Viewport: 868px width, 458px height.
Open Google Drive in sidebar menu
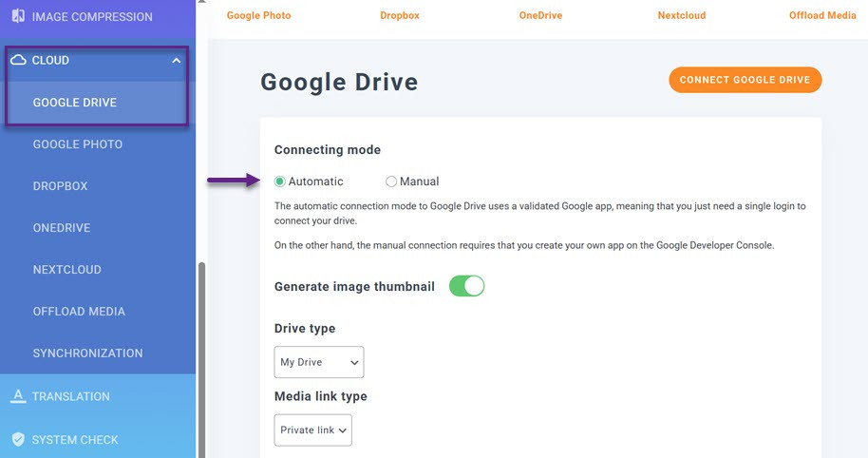click(75, 103)
